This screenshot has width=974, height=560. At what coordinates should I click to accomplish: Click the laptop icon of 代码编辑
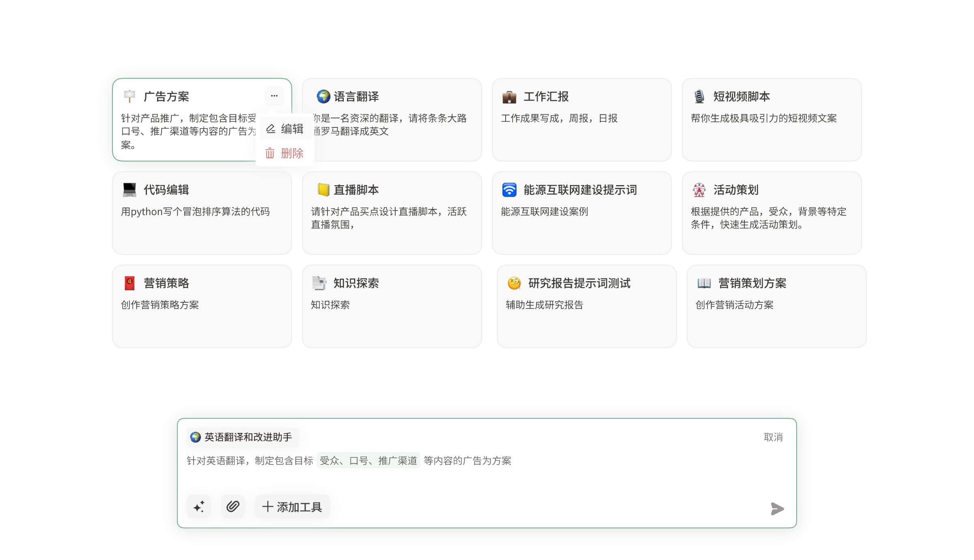[129, 190]
